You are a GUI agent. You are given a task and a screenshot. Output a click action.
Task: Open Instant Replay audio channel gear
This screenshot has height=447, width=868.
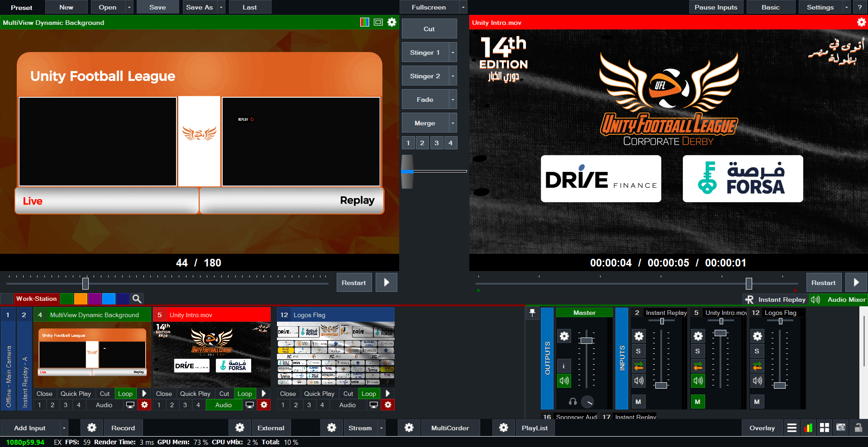[639, 336]
